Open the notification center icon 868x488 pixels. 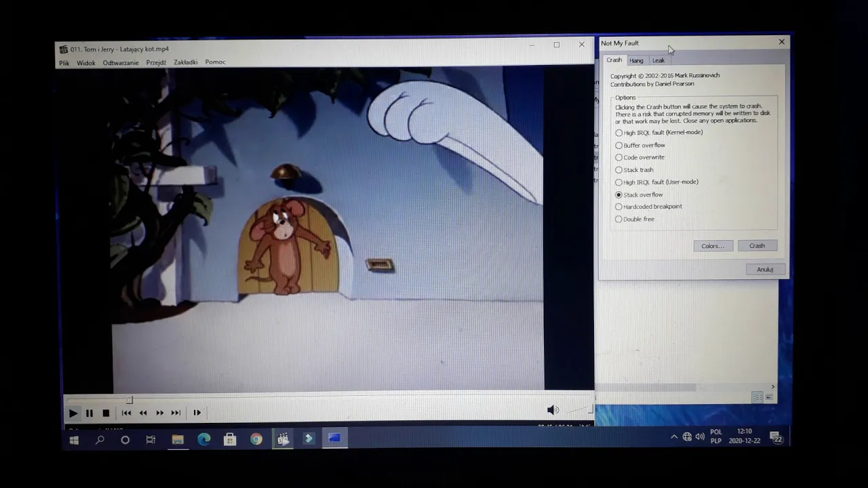point(777,437)
